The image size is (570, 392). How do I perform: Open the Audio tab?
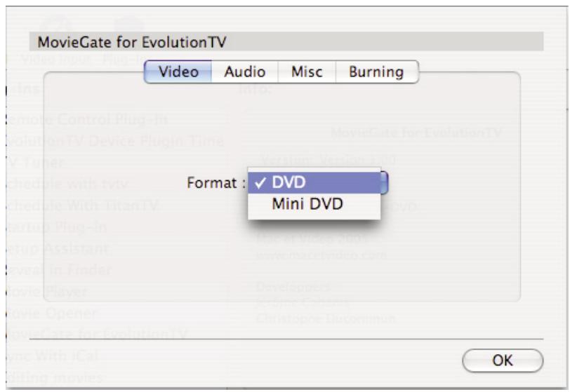244,71
